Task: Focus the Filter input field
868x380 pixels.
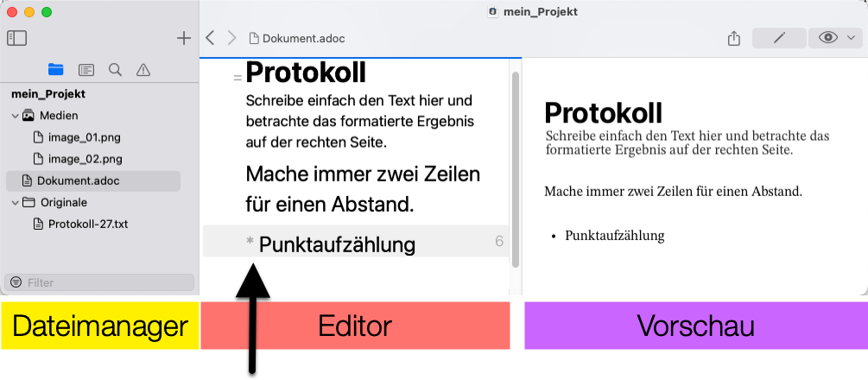Action: tap(99, 282)
